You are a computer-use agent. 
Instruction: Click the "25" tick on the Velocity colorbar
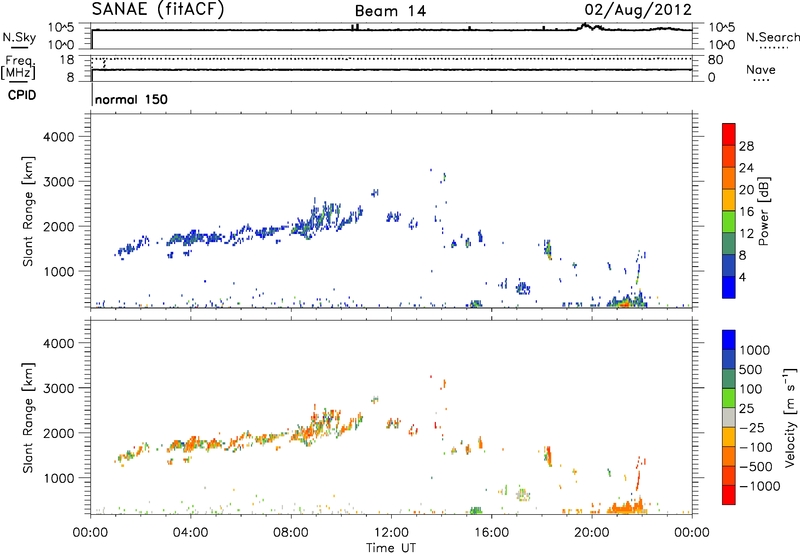click(x=746, y=408)
